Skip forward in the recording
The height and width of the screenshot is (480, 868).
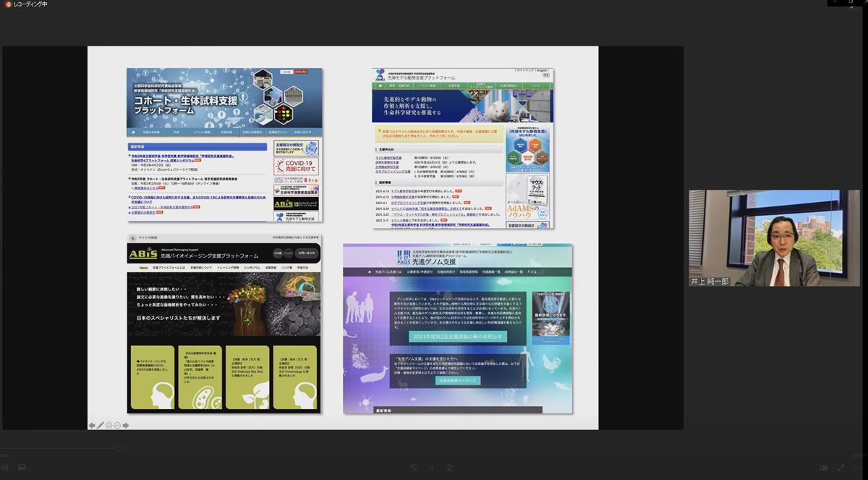(449, 468)
